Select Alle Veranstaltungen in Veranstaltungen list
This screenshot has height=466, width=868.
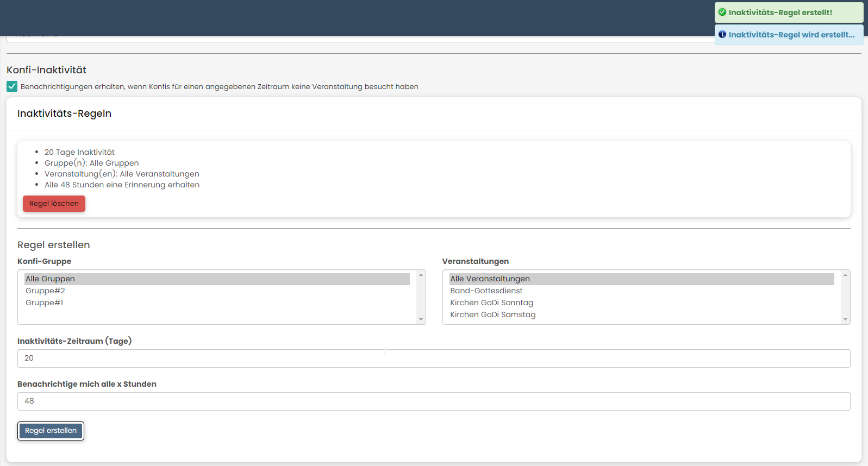point(641,279)
